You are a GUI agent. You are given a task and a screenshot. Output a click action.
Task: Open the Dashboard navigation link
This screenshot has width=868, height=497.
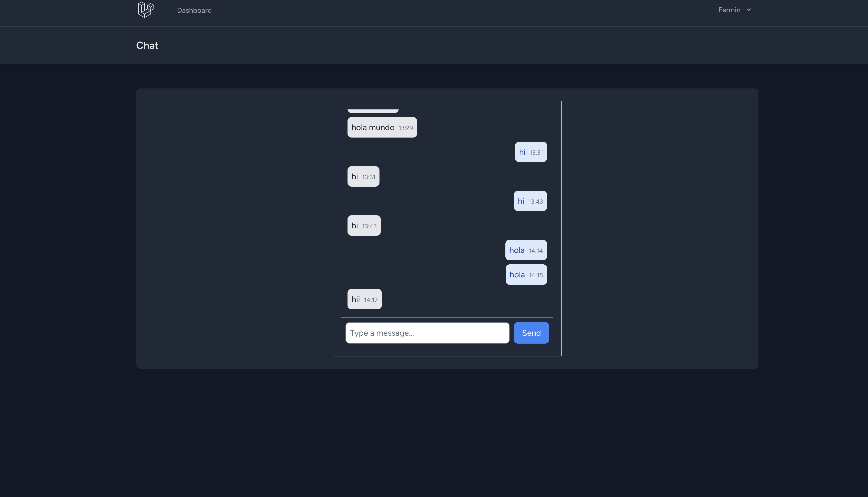click(x=194, y=10)
